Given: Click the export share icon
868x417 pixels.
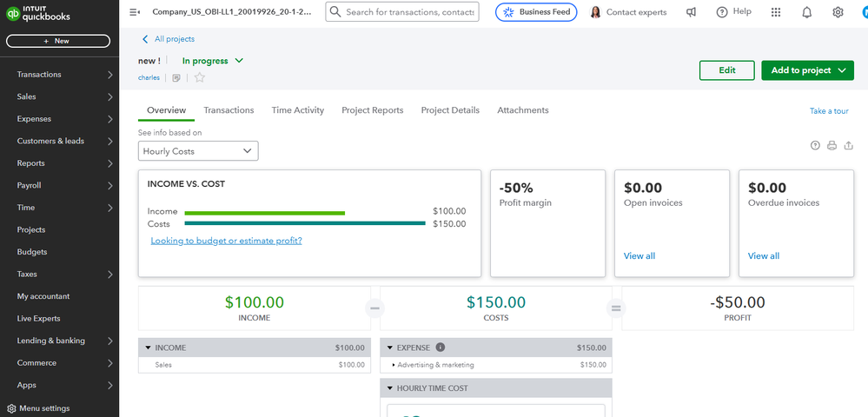Looking at the screenshot, I should 849,145.
